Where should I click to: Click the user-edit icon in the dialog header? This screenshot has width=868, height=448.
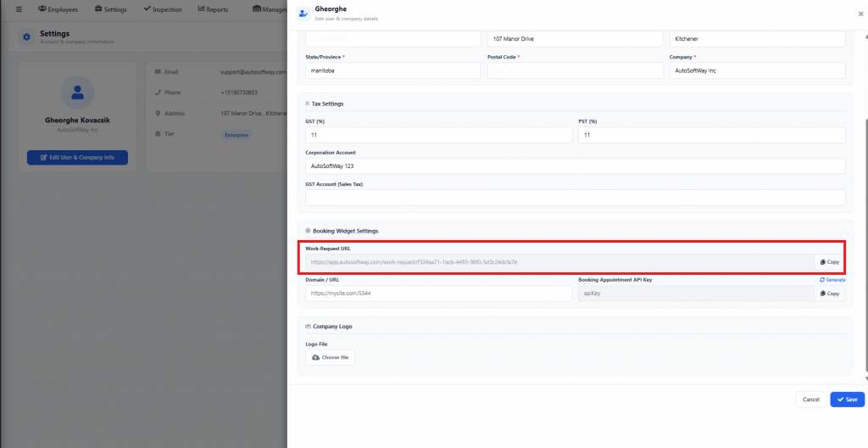tap(303, 14)
